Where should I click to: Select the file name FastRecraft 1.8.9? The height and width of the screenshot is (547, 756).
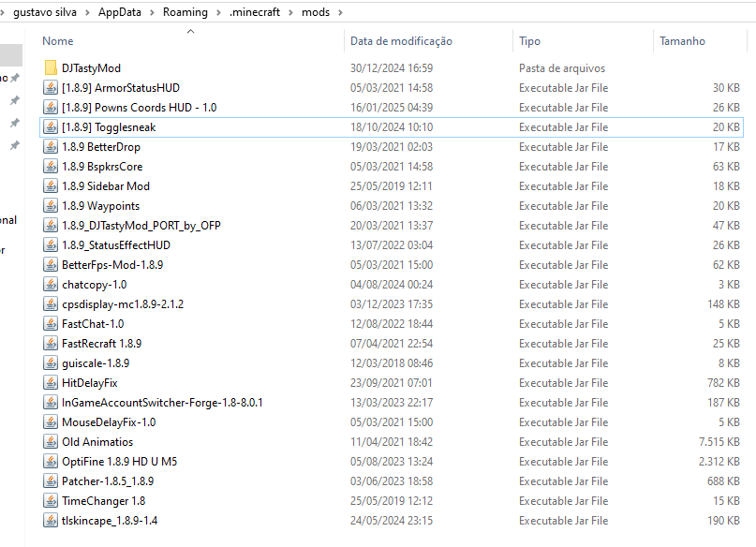[x=102, y=344]
